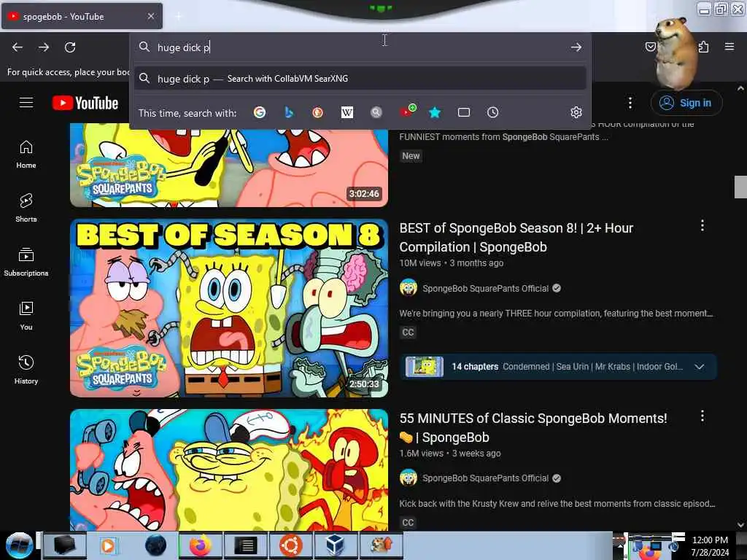
Task: Open History in YouTube sidebar
Action: (26, 370)
